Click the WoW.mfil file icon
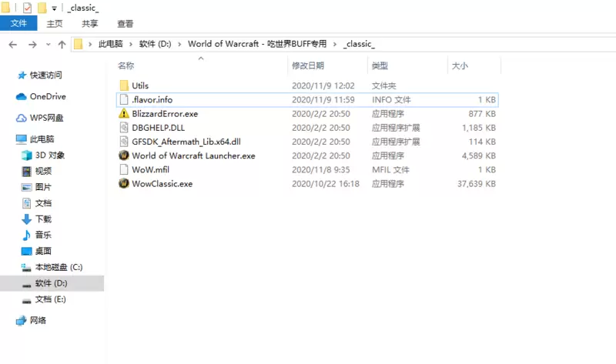The width and height of the screenshot is (616, 364). point(124,169)
